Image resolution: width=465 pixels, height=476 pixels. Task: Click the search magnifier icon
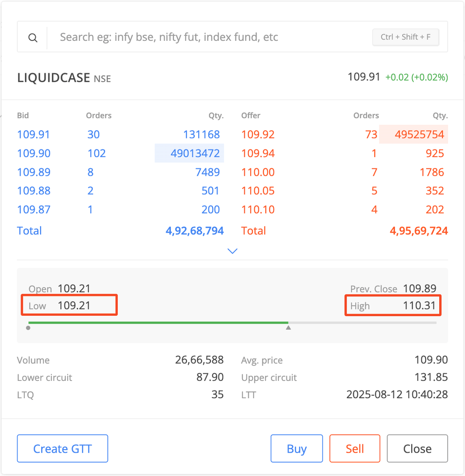33,38
